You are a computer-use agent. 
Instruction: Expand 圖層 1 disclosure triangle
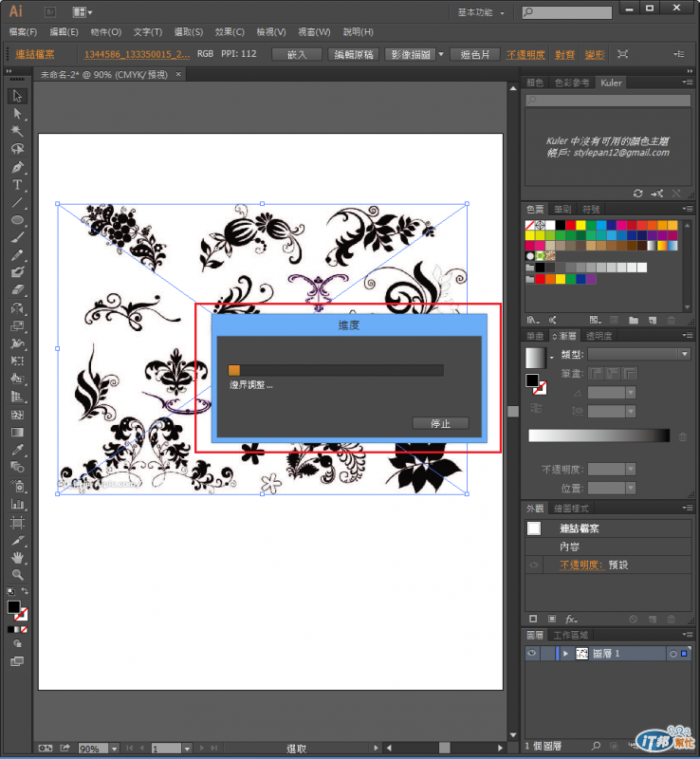565,654
